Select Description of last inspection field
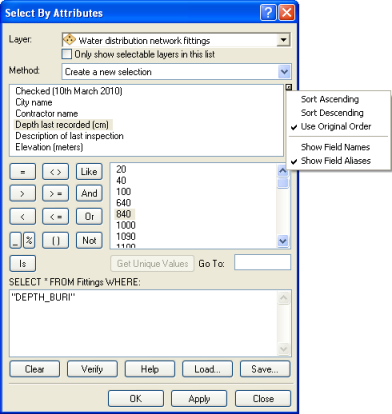This screenshot has width=392, height=414. 69,136
